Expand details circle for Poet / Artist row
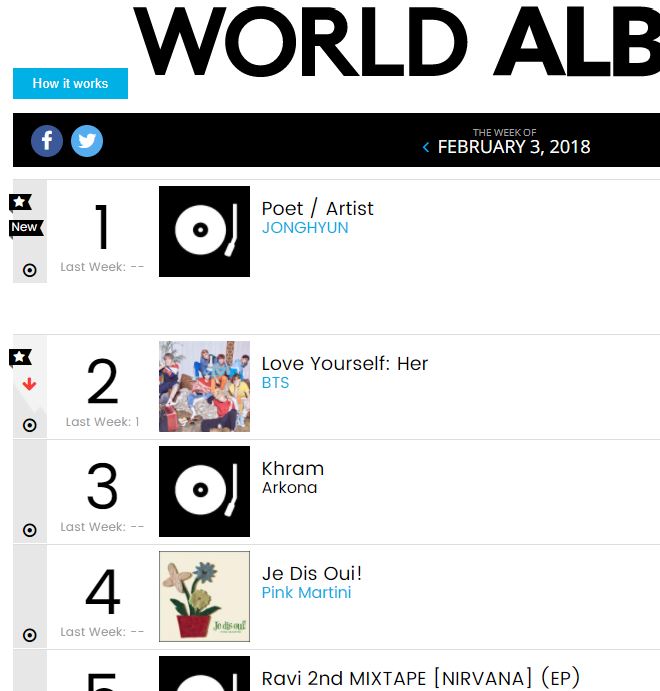 (30, 270)
